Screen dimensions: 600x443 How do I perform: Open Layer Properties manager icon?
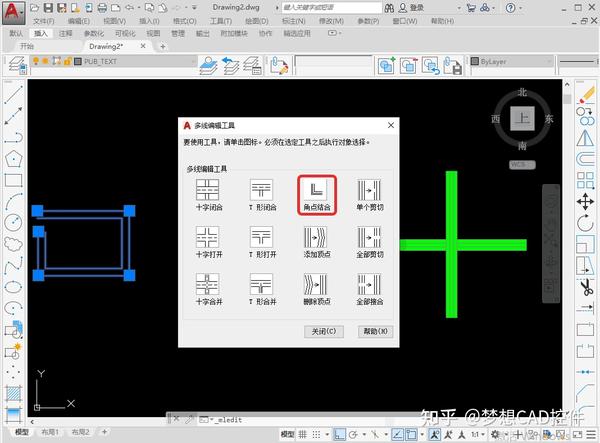click(16, 65)
